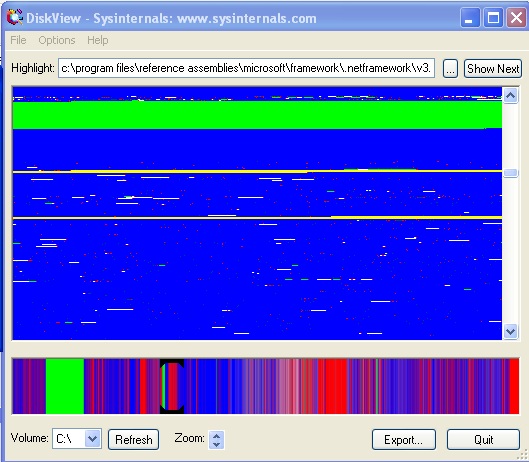Click the Export... button
Screen dimensions: 529x462
point(403,439)
